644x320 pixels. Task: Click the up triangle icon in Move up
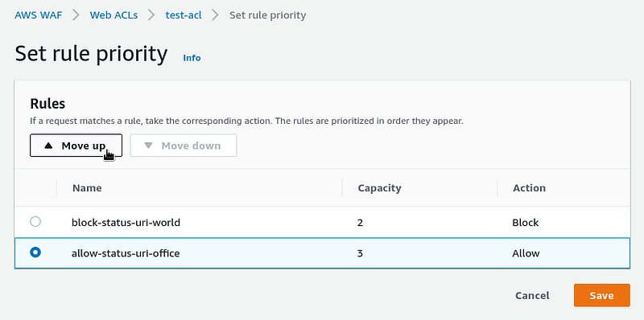click(48, 146)
